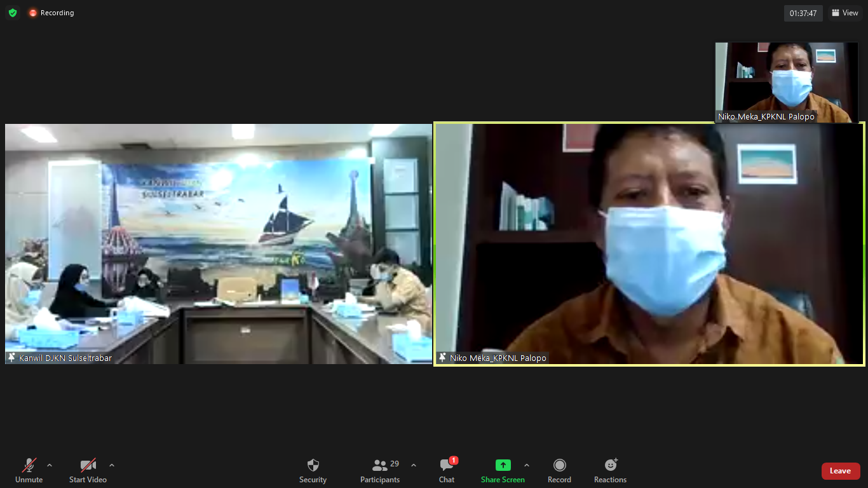Screen dimensions: 868x488
Task: Select the Kanwil DJKN Sulseltrabar video tile
Action: pyautogui.click(x=219, y=243)
